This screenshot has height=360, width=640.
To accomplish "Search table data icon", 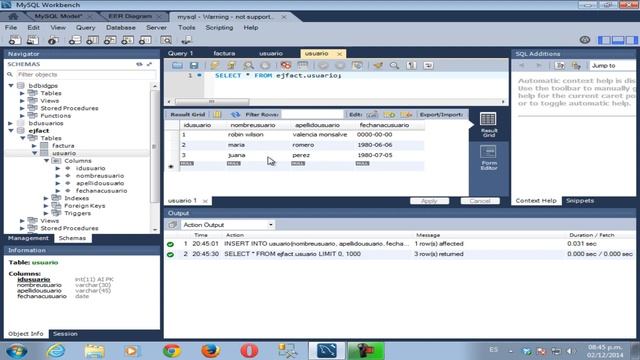I will 166,40.
